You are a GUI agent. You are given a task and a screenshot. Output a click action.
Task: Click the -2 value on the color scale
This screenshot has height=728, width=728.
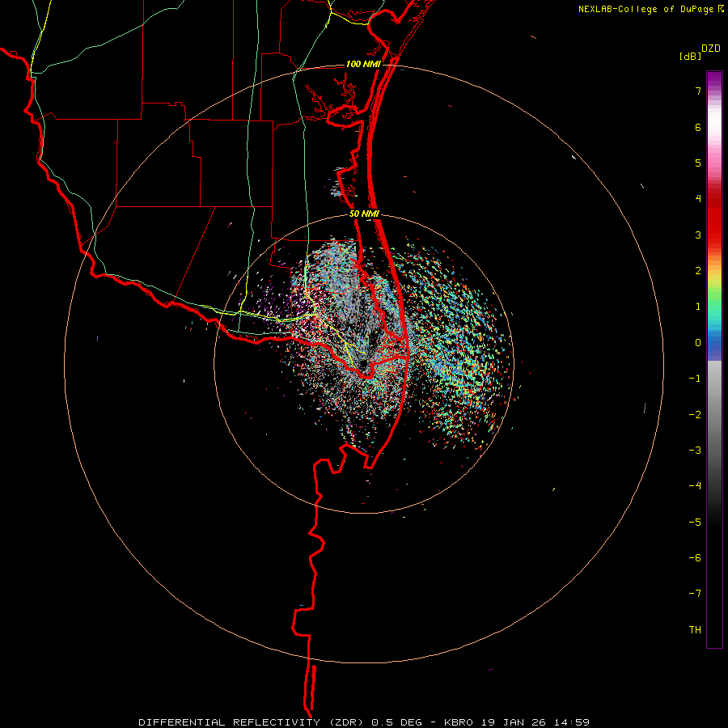[x=695, y=415]
